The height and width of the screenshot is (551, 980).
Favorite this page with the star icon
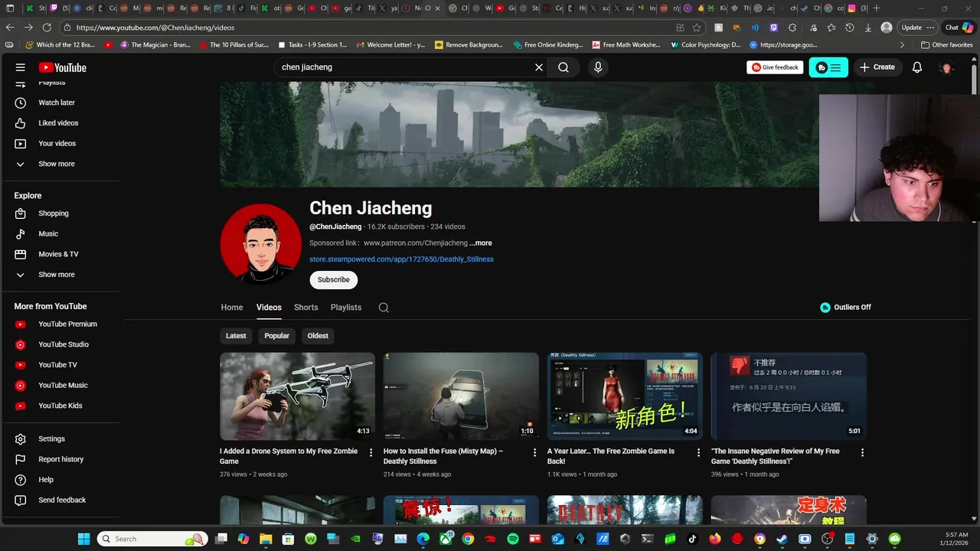click(697, 28)
